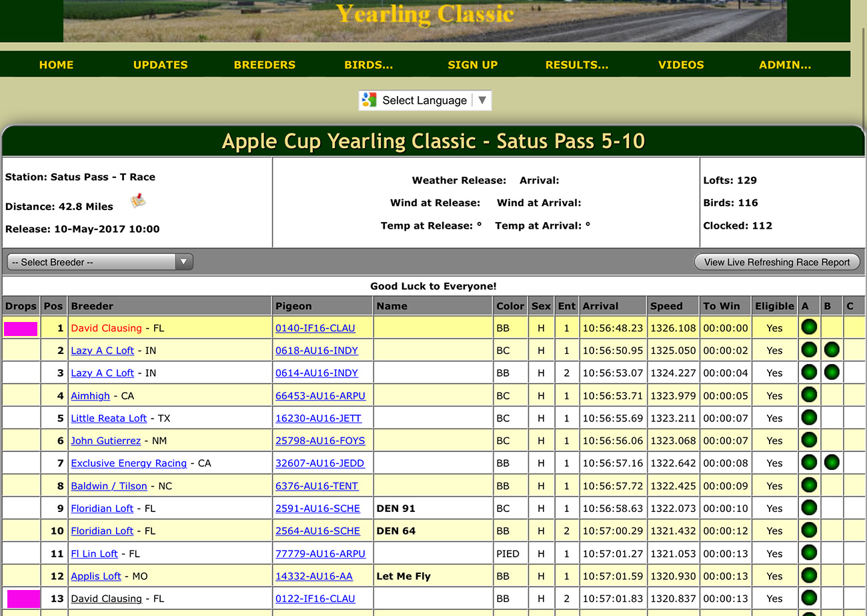The image size is (867, 616).
Task: Click green A indicator for Applis Loft row
Action: coord(809,575)
